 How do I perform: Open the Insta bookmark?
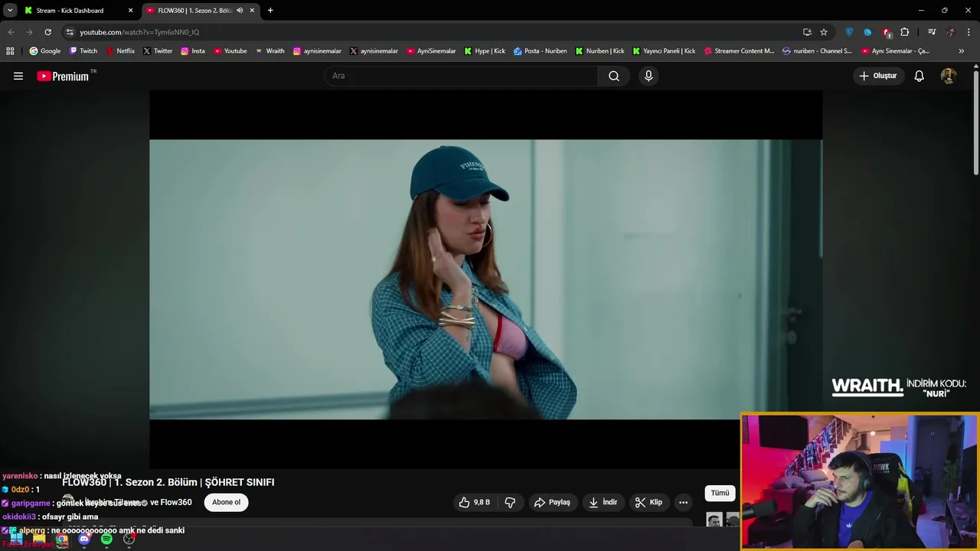pyautogui.click(x=193, y=51)
